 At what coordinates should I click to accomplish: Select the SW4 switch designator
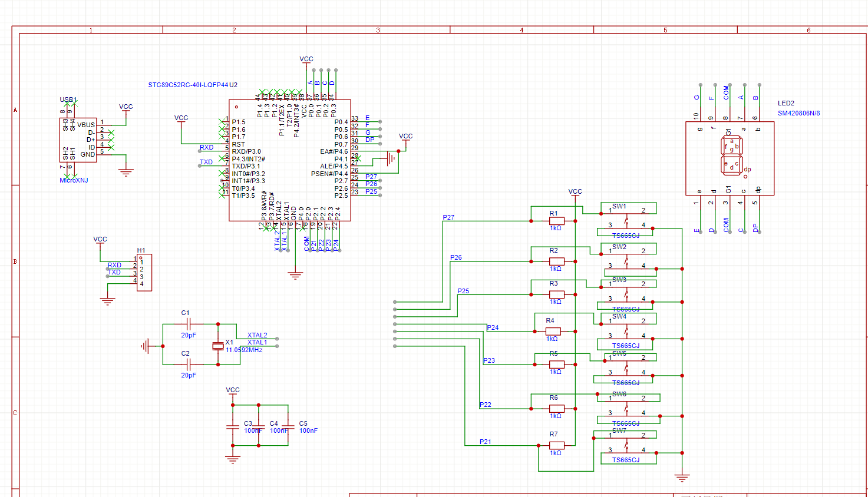(x=619, y=316)
